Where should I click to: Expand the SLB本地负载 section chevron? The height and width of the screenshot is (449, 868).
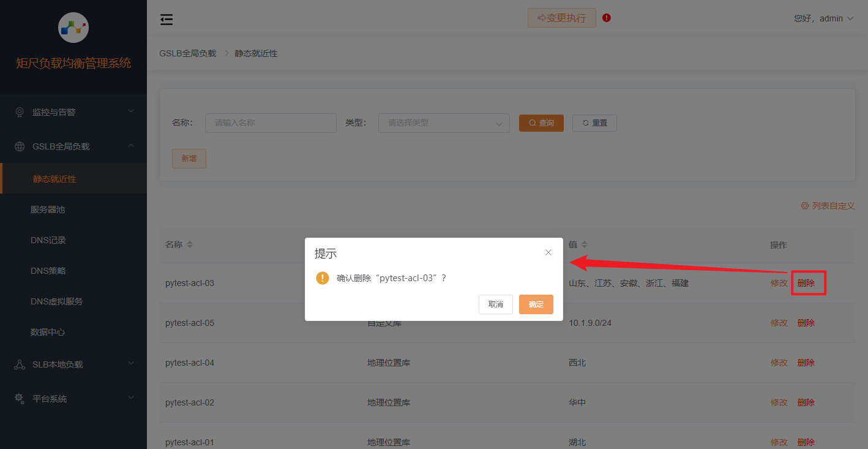click(x=130, y=363)
